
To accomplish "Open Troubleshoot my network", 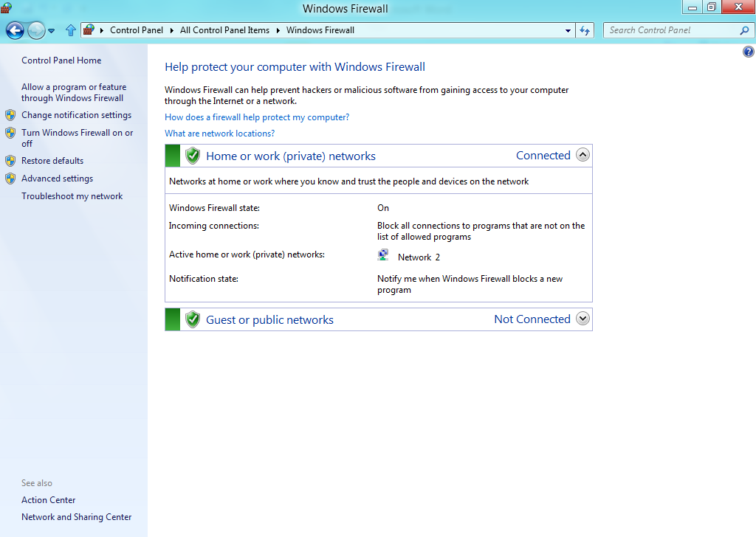I will click(72, 196).
